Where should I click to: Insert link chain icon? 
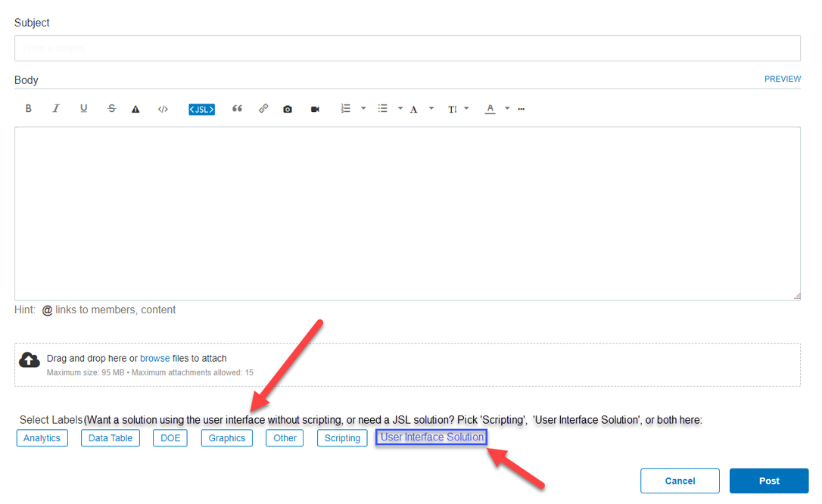(x=263, y=108)
